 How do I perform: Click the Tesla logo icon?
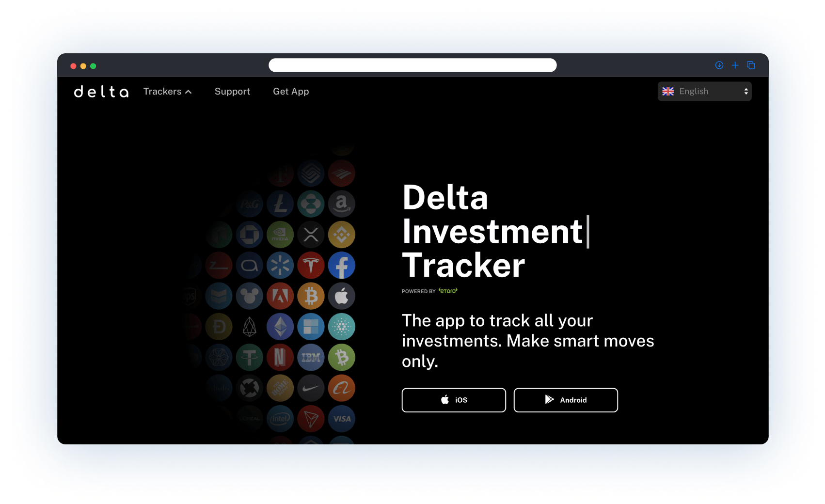tap(311, 266)
